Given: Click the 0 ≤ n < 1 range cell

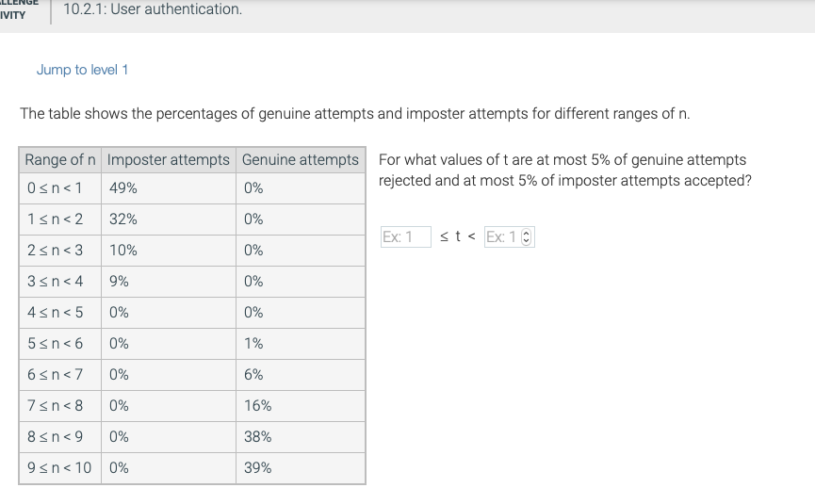Looking at the screenshot, I should coord(60,188).
